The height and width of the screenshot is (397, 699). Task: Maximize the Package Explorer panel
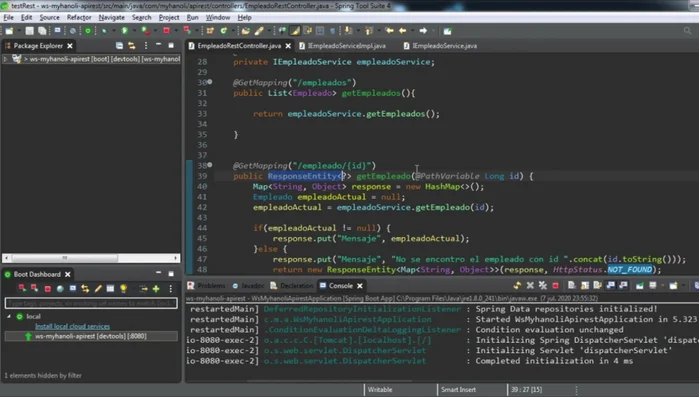click(x=171, y=45)
